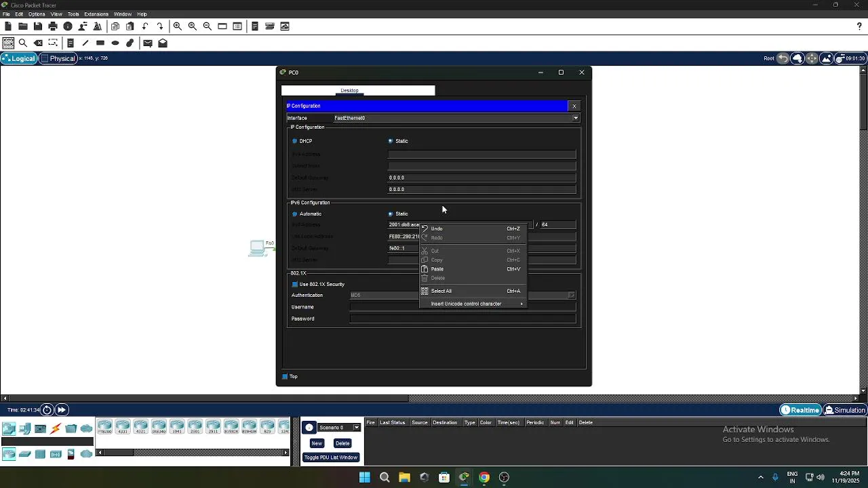This screenshot has height=488, width=868.
Task: Click the Zoom Out magnifier icon
Action: (208, 26)
